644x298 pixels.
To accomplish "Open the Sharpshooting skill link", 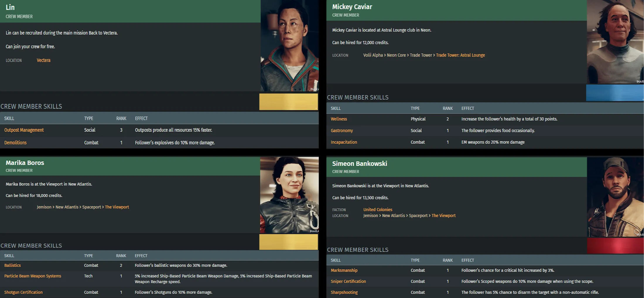I will click(x=344, y=292).
